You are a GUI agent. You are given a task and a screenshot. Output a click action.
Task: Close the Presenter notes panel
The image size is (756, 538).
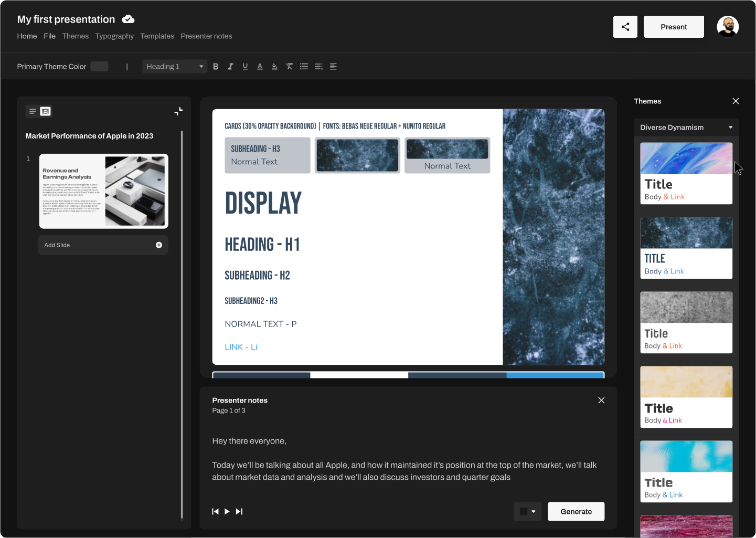(601, 400)
